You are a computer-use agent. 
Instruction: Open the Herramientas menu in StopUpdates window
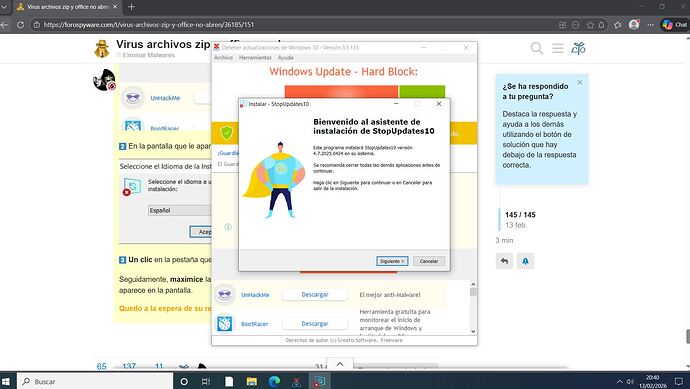[255, 58]
